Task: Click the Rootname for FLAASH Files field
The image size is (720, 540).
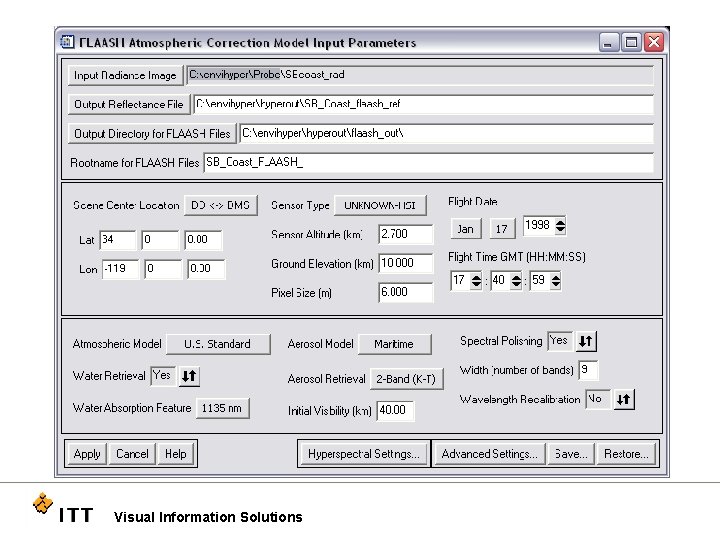Action: [x=428, y=163]
